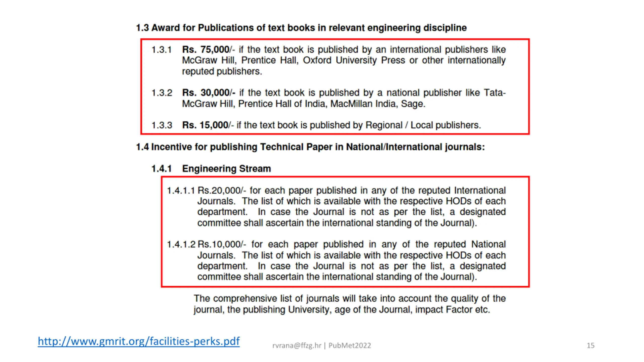The width and height of the screenshot is (644, 362).
Task: Click the words MacMillan India, Sage
Action: pos(377,104)
